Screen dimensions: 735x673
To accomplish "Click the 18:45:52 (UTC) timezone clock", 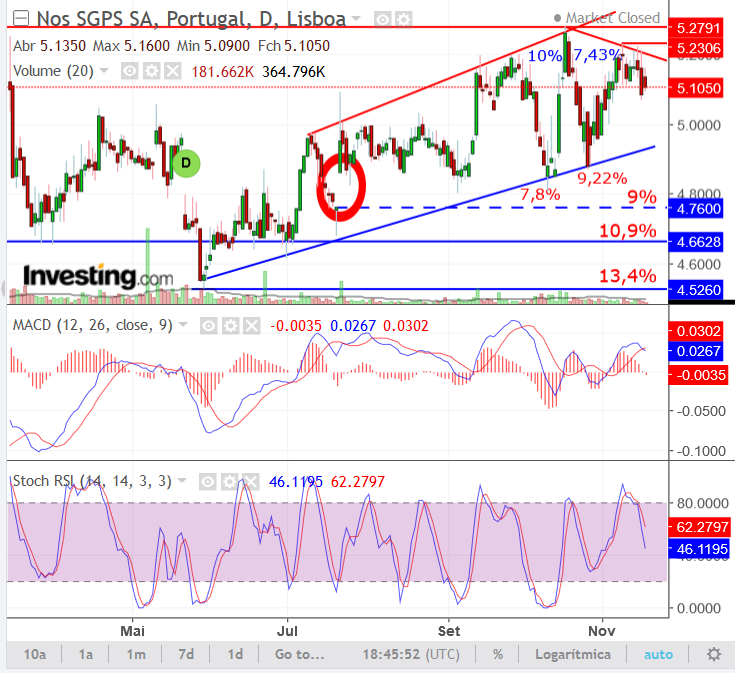I will (x=411, y=654).
